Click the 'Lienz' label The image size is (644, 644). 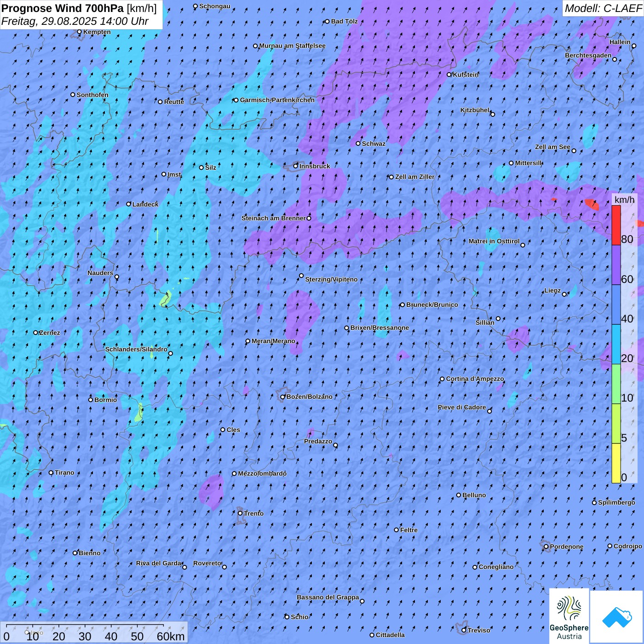coord(552,290)
